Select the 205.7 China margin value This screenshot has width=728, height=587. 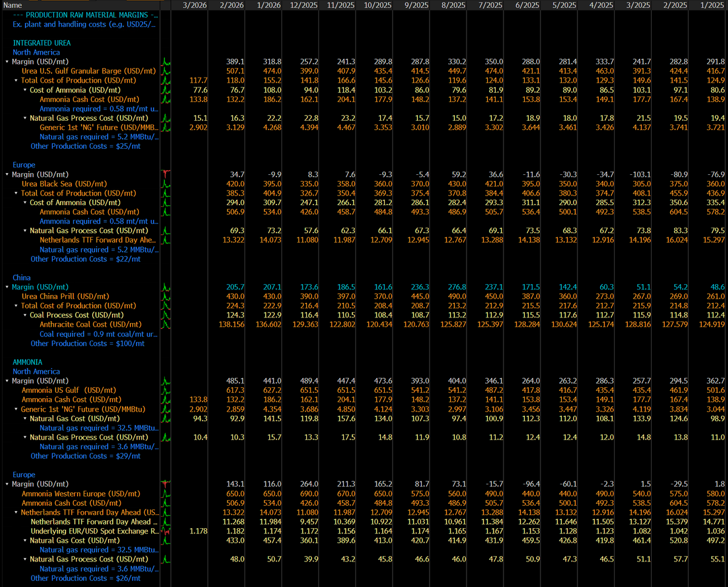tap(235, 287)
